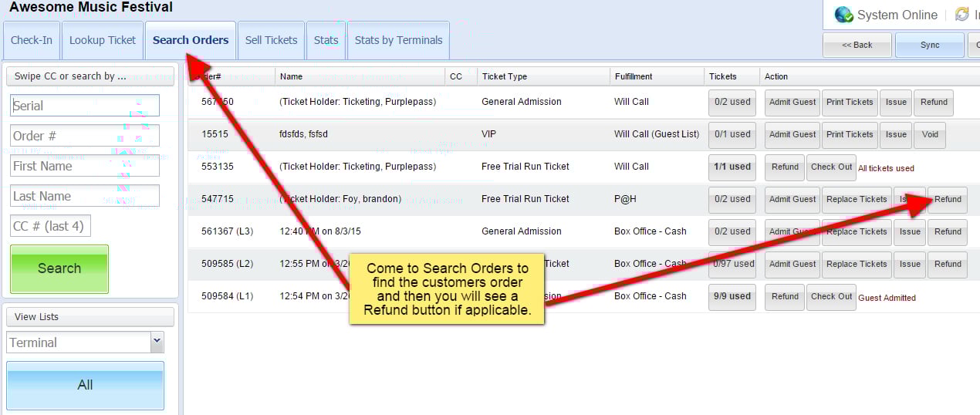Click 0/1 used for order 15515
Screen dimensions: 980x415
[x=732, y=134]
